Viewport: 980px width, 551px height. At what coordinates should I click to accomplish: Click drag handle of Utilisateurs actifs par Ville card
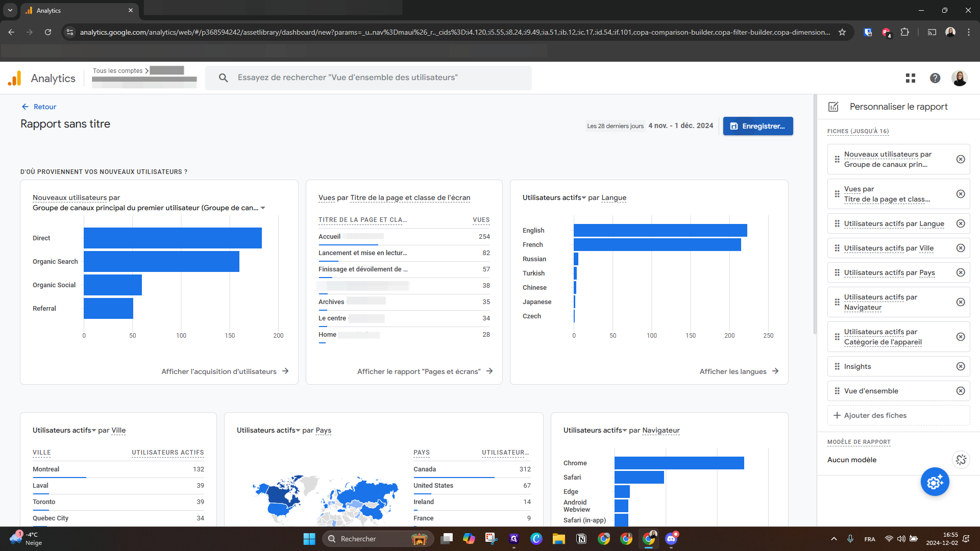[x=837, y=248]
